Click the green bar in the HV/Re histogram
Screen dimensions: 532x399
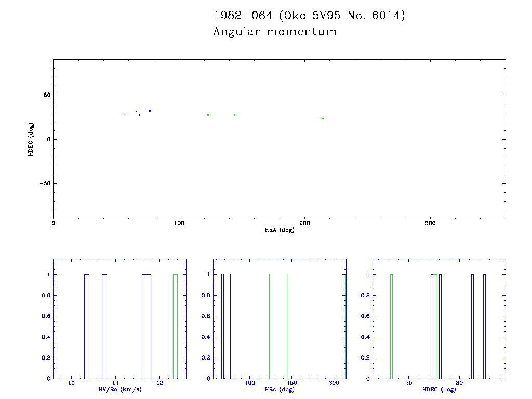175,326
